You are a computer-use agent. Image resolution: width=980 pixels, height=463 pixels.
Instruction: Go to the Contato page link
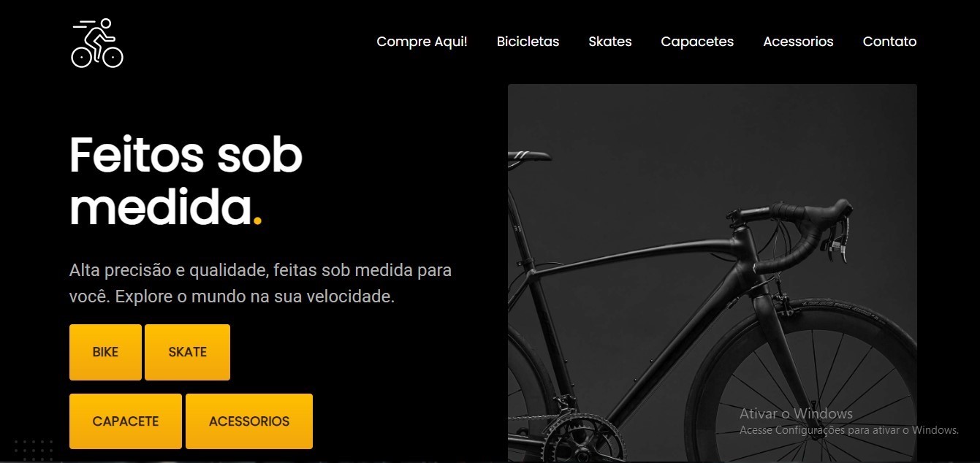coord(889,42)
